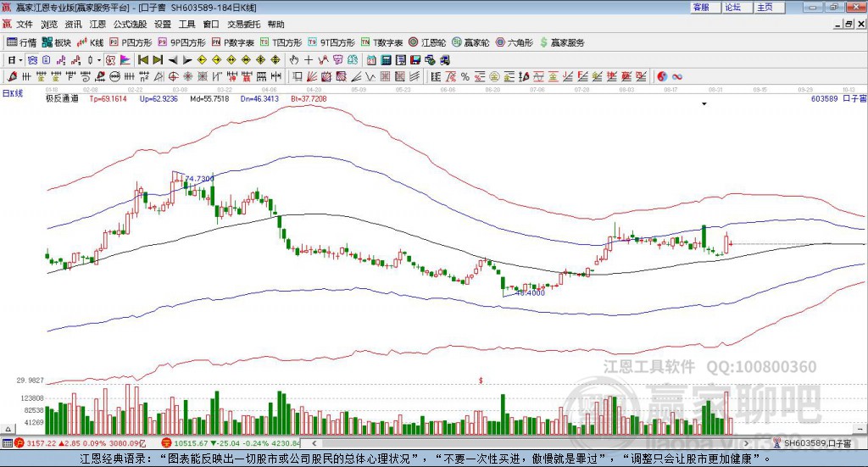Click the 论坛 button
The width and height of the screenshot is (868, 467).
pos(737,7)
